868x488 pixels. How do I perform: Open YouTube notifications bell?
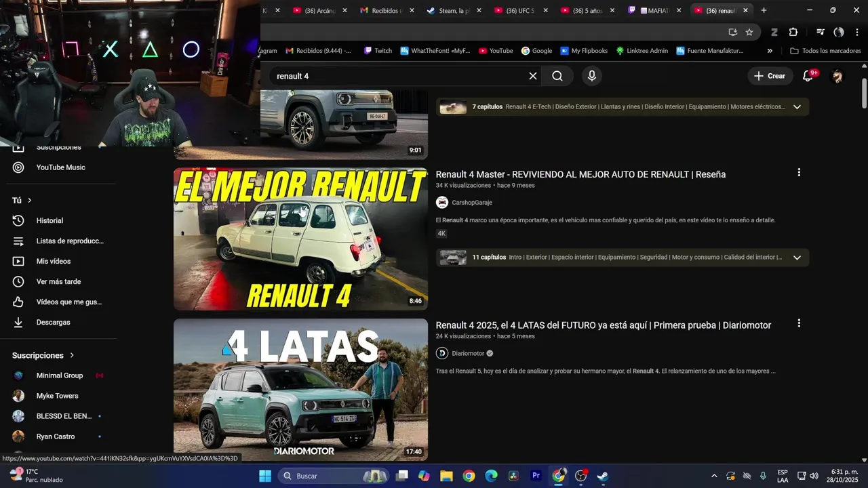click(808, 76)
